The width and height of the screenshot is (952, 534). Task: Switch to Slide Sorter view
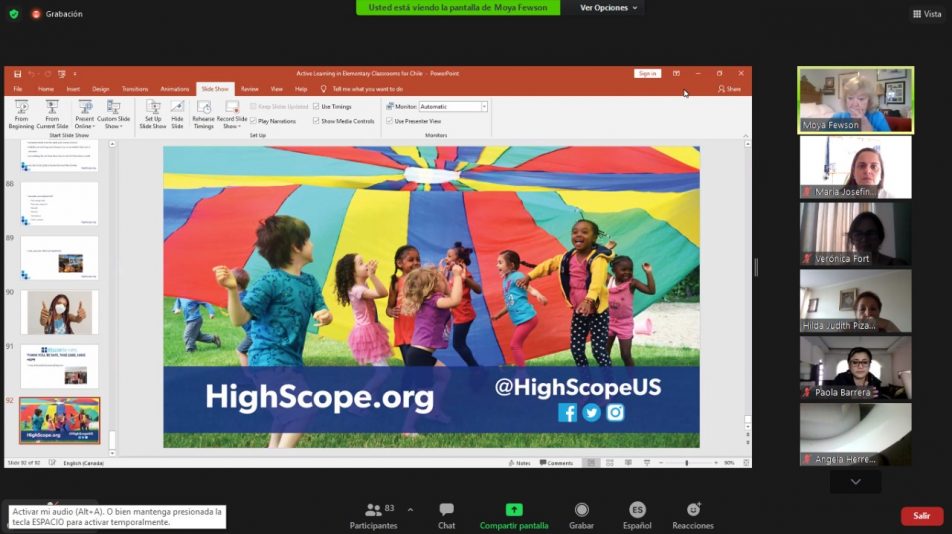point(610,463)
